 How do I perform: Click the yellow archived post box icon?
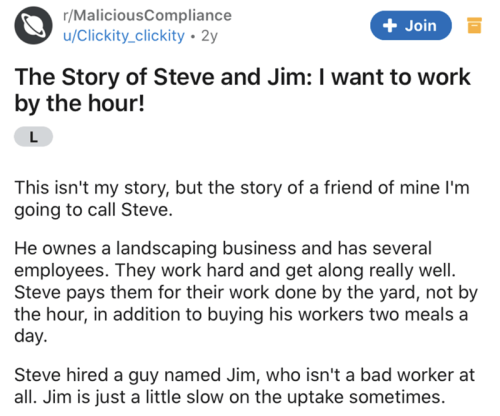pos(474,25)
